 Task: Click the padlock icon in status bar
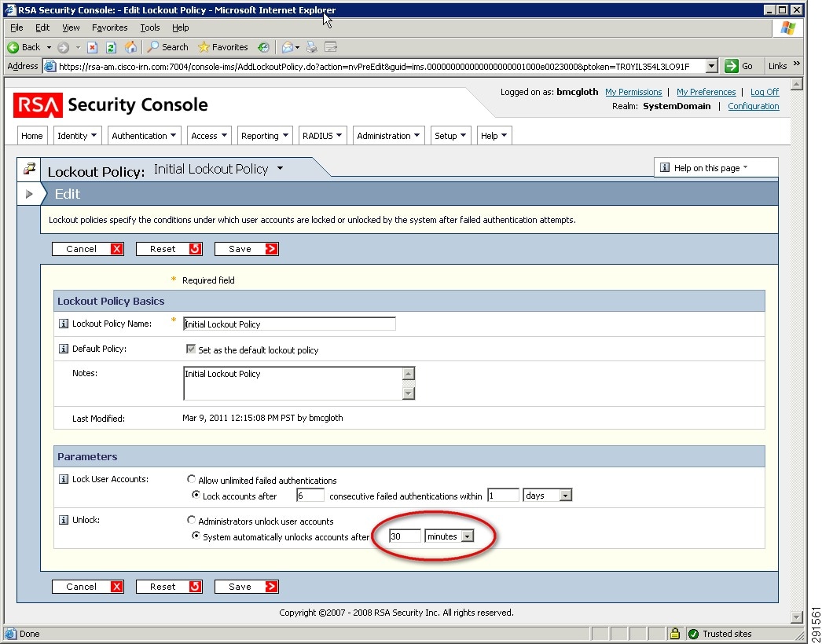click(x=675, y=634)
